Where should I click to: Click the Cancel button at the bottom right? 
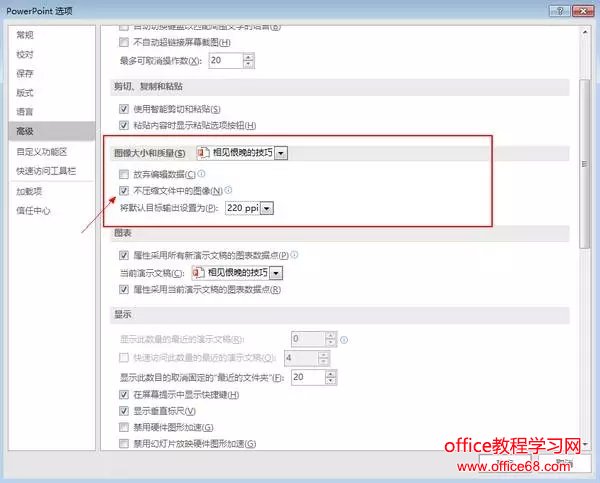(564, 463)
